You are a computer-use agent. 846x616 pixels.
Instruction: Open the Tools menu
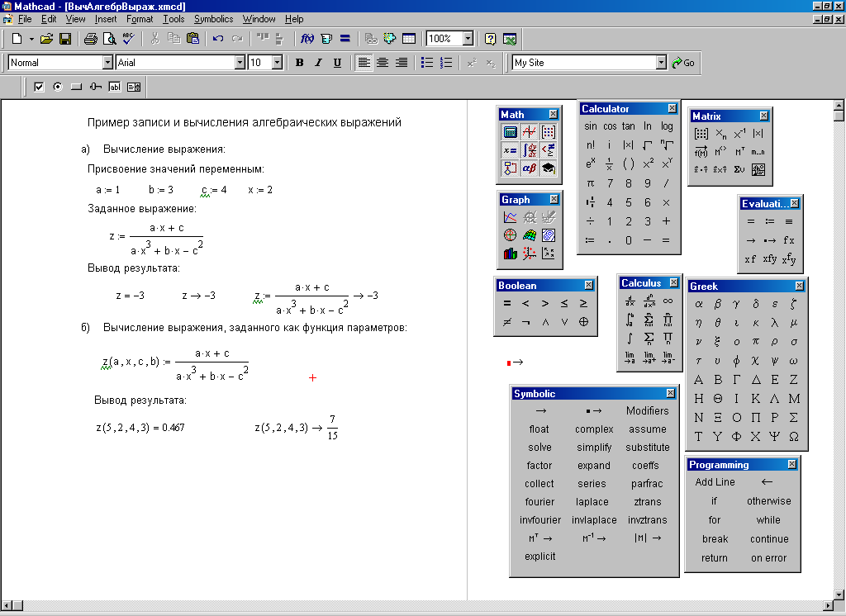pos(173,19)
